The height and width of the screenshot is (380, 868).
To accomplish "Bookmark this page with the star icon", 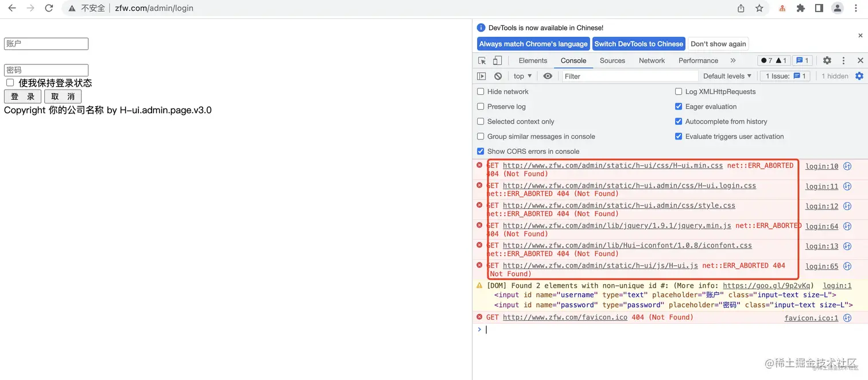I will click(x=759, y=8).
